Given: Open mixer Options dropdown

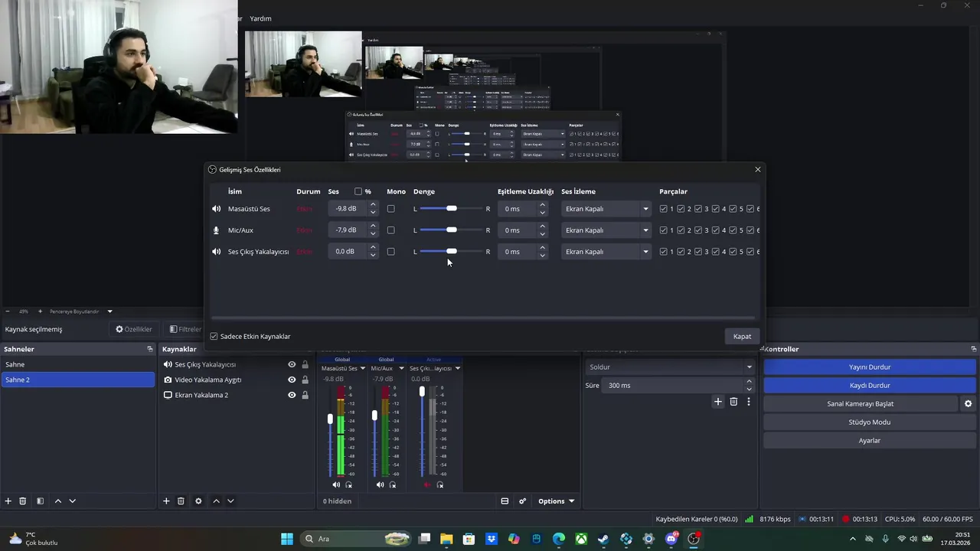Looking at the screenshot, I should coord(556,501).
